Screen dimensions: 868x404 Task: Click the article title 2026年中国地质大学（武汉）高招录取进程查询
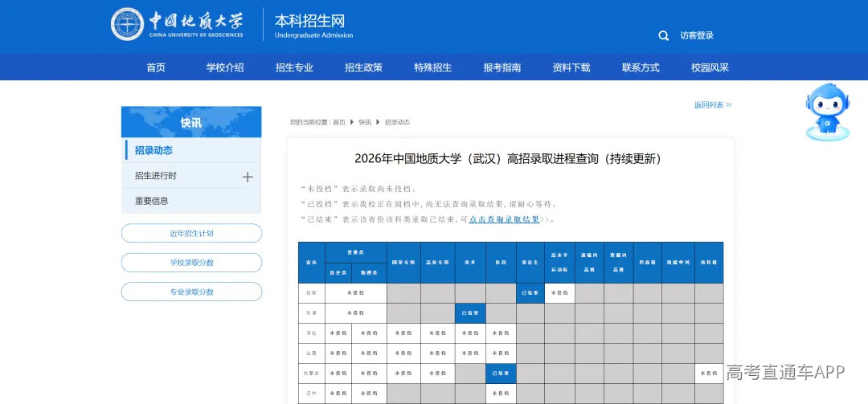pos(508,159)
